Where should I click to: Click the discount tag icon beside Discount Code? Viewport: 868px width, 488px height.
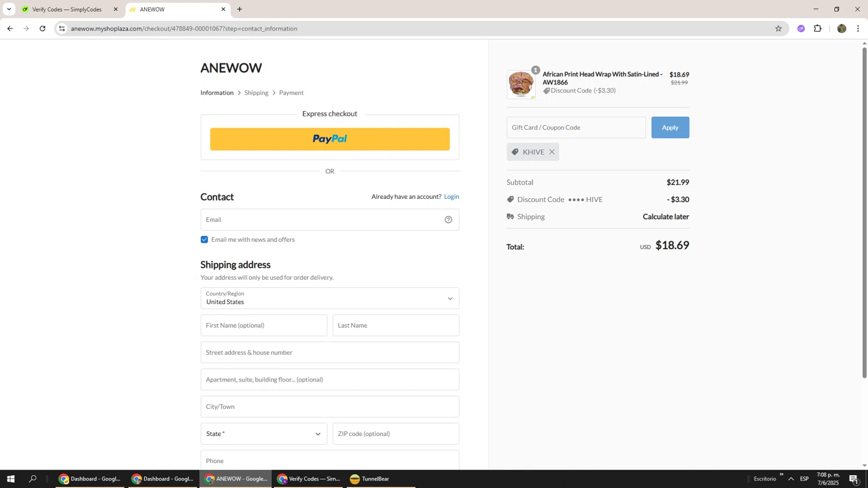pos(510,199)
